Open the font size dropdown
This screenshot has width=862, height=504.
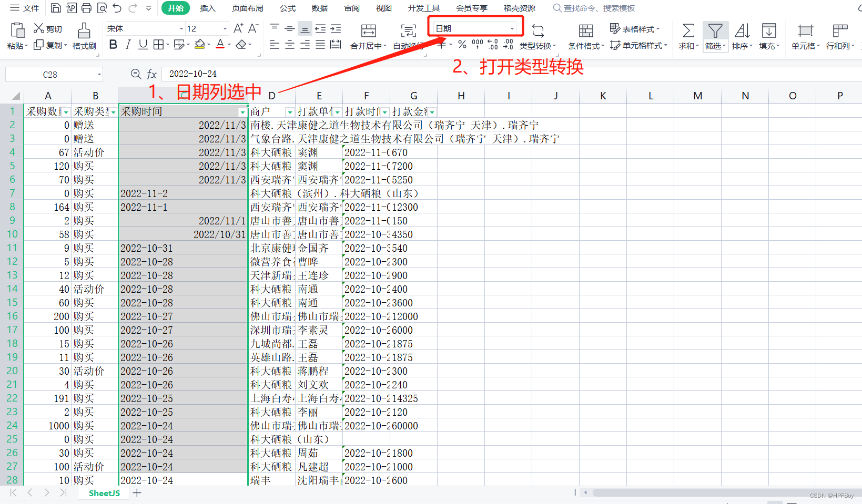click(x=225, y=28)
